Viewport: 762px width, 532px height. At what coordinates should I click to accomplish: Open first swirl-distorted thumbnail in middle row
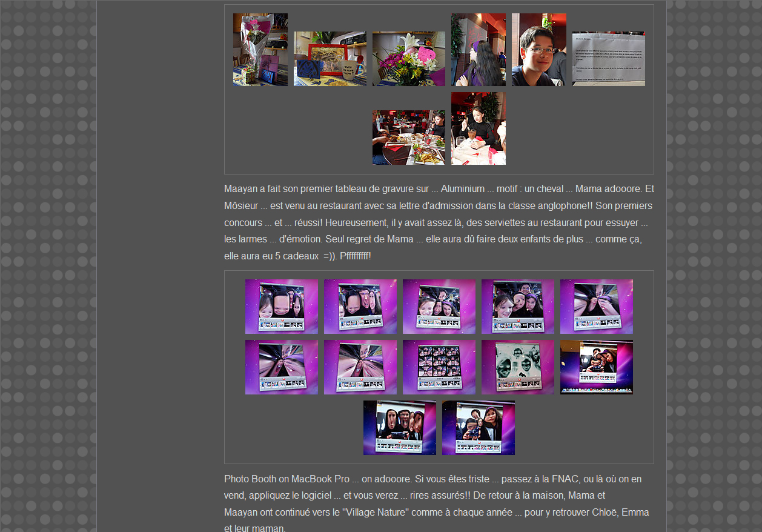point(281,367)
